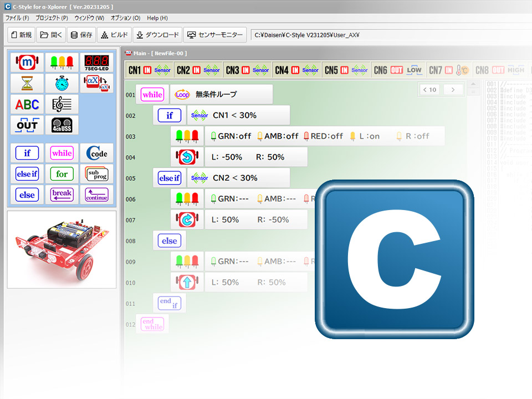
Task: Insert a sub prog block
Action: coord(96,174)
